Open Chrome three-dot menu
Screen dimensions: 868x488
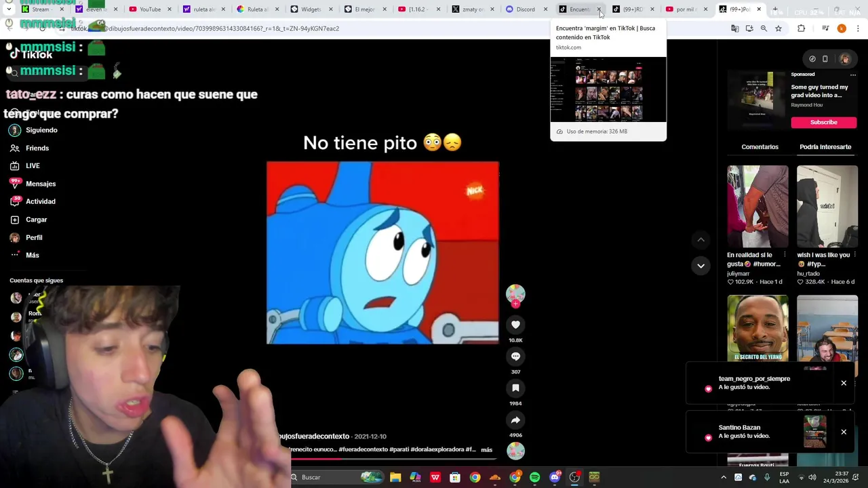(858, 28)
